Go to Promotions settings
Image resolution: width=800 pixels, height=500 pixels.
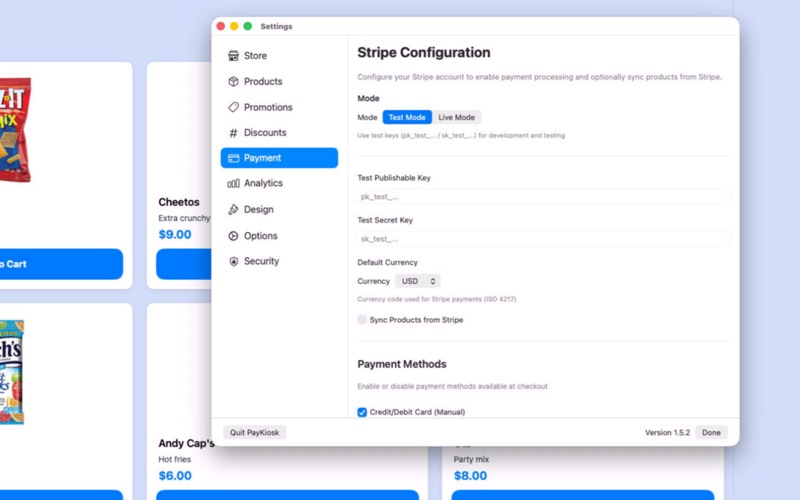(279, 107)
